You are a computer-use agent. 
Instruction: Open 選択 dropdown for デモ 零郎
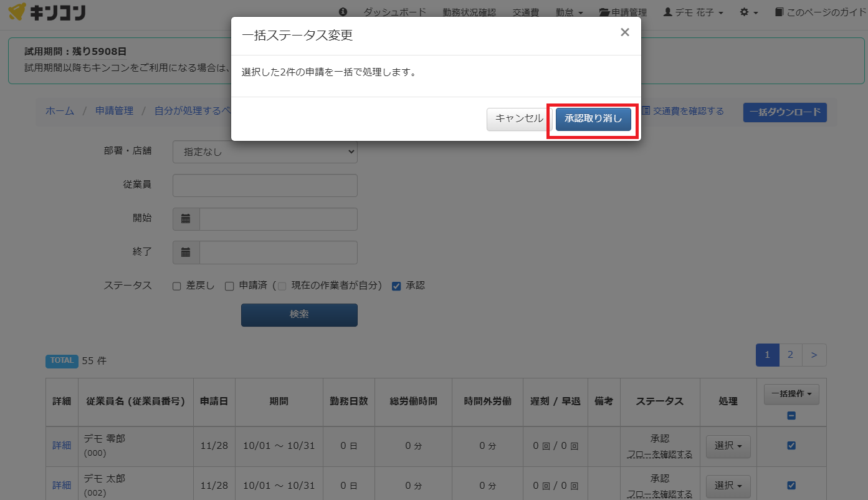click(x=728, y=446)
